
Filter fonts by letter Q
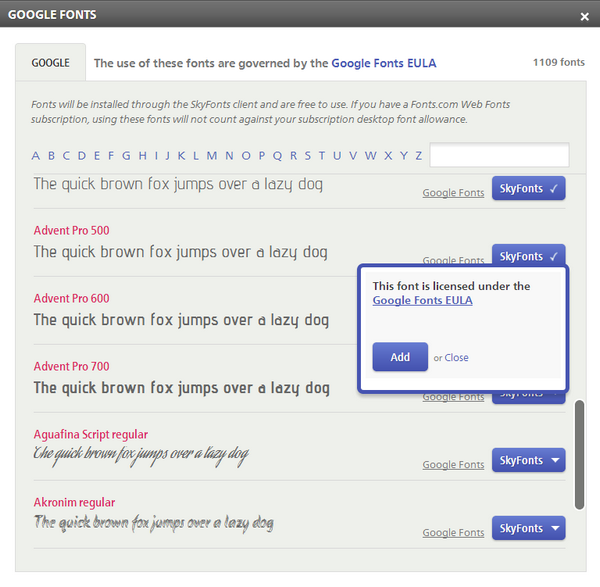point(277,156)
